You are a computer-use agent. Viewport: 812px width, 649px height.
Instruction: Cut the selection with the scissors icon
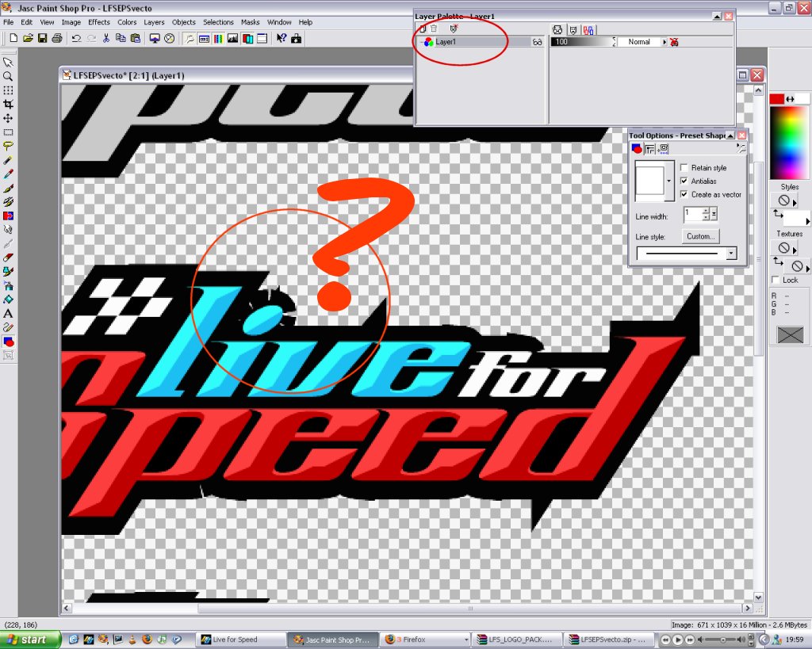pyautogui.click(x=105, y=38)
